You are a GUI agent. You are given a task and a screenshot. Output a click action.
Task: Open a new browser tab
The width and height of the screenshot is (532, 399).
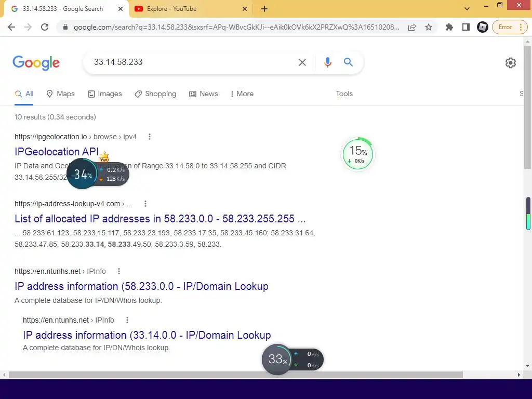[264, 9]
